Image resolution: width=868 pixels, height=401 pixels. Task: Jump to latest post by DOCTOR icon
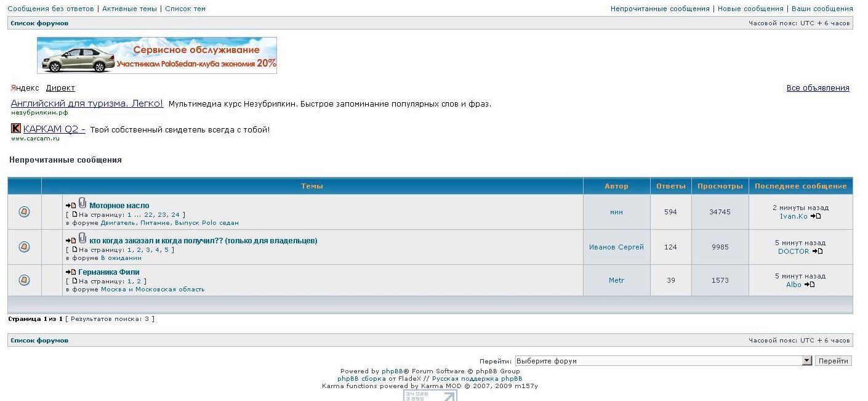(x=818, y=251)
